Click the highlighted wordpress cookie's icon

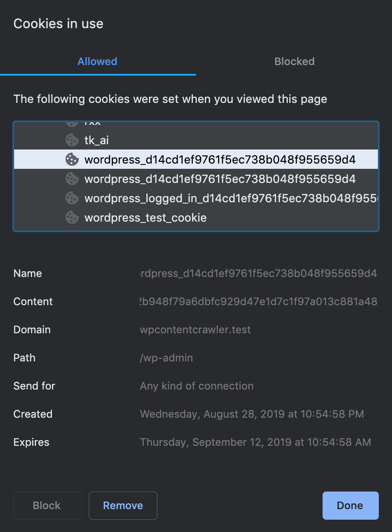[72, 160]
